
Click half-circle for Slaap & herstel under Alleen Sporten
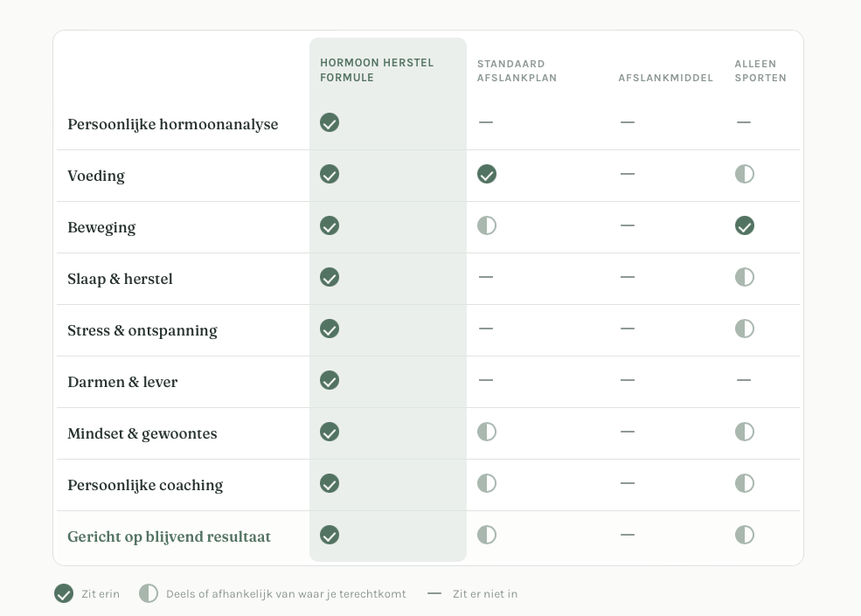[x=745, y=277]
